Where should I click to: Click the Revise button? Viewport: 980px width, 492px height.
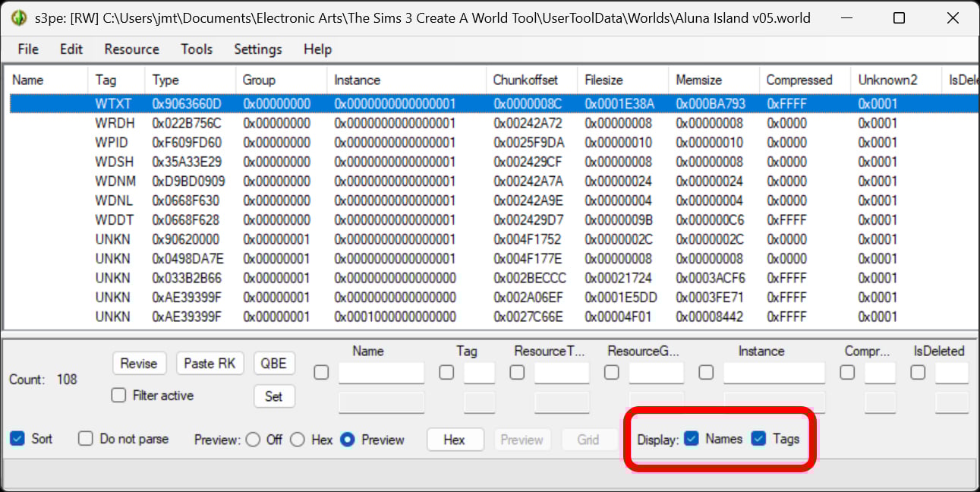(x=139, y=364)
